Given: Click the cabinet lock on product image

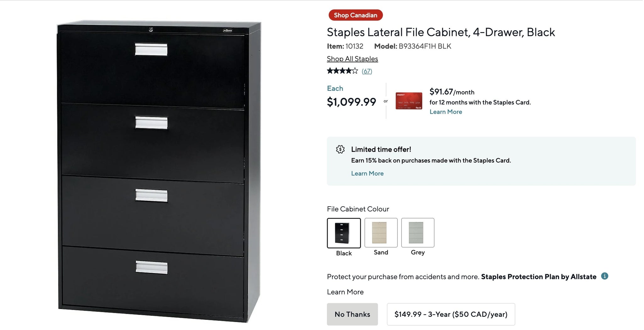Looking at the screenshot, I should tap(151, 29).
